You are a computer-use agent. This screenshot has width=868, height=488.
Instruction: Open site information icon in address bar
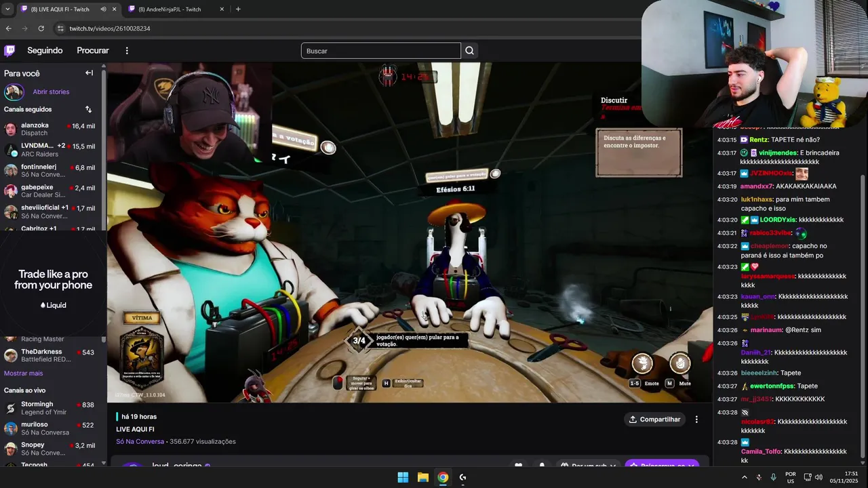(x=60, y=28)
